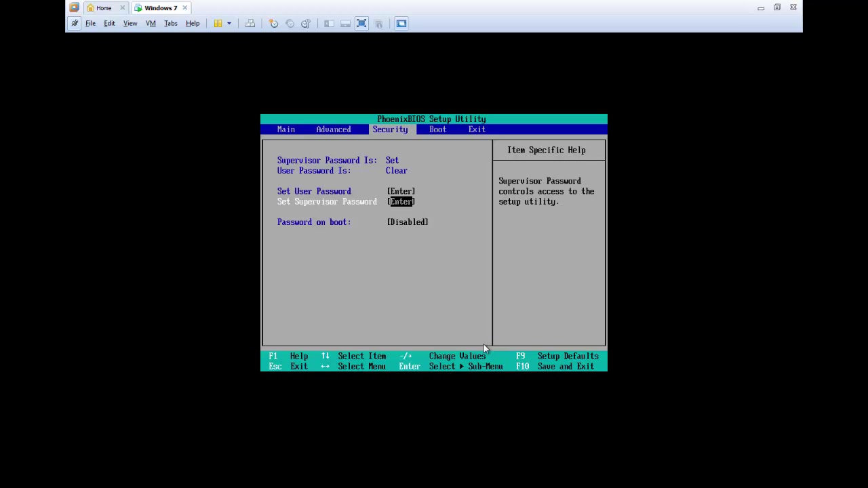Click the Supervisor Password help description text
Image resolution: width=868 pixels, height=488 pixels.
(547, 191)
